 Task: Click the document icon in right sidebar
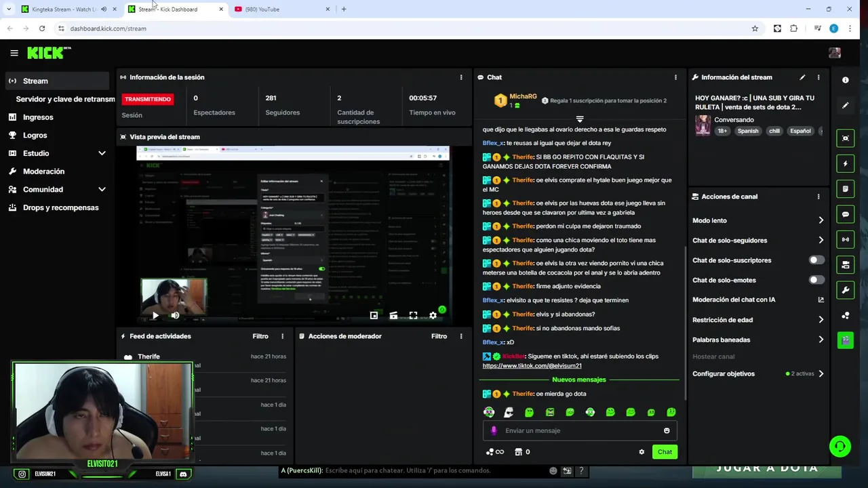click(x=845, y=188)
